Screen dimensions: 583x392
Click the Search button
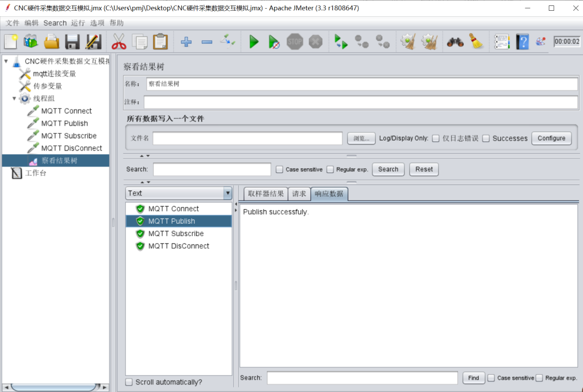click(x=388, y=169)
